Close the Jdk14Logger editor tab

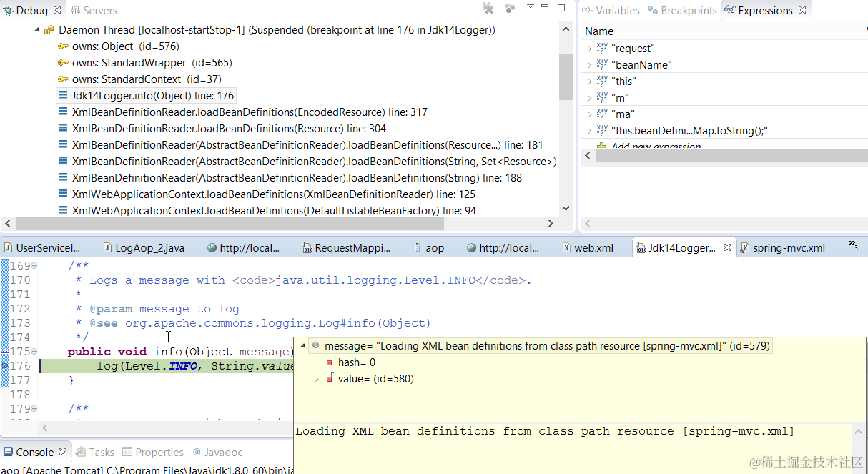click(x=727, y=247)
